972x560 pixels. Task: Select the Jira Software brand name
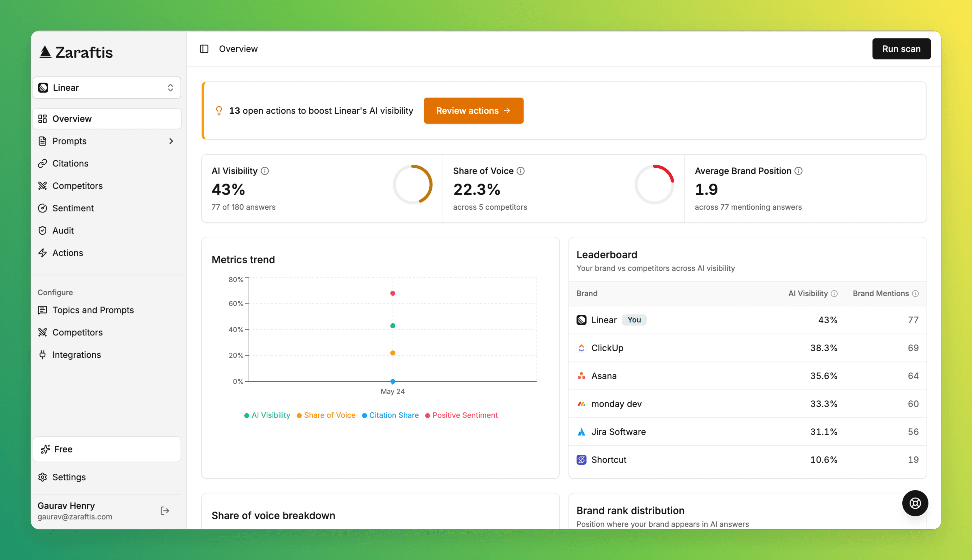click(618, 432)
